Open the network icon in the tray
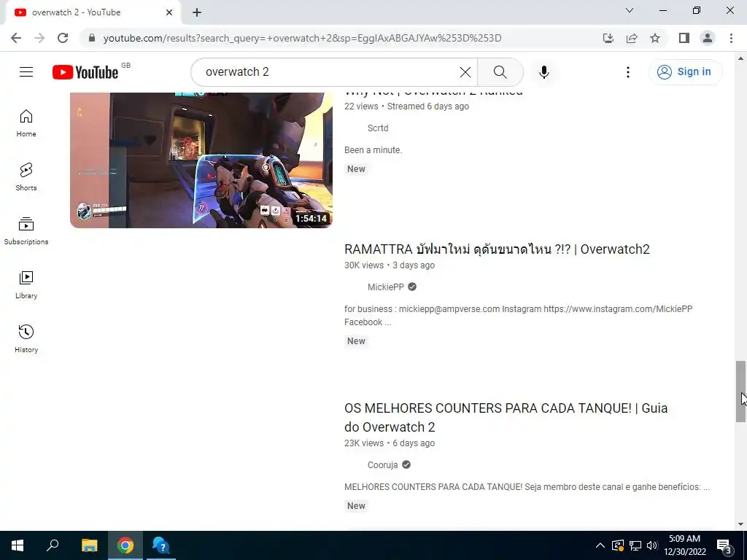Screen dimensions: 747x560 pyautogui.click(x=635, y=545)
